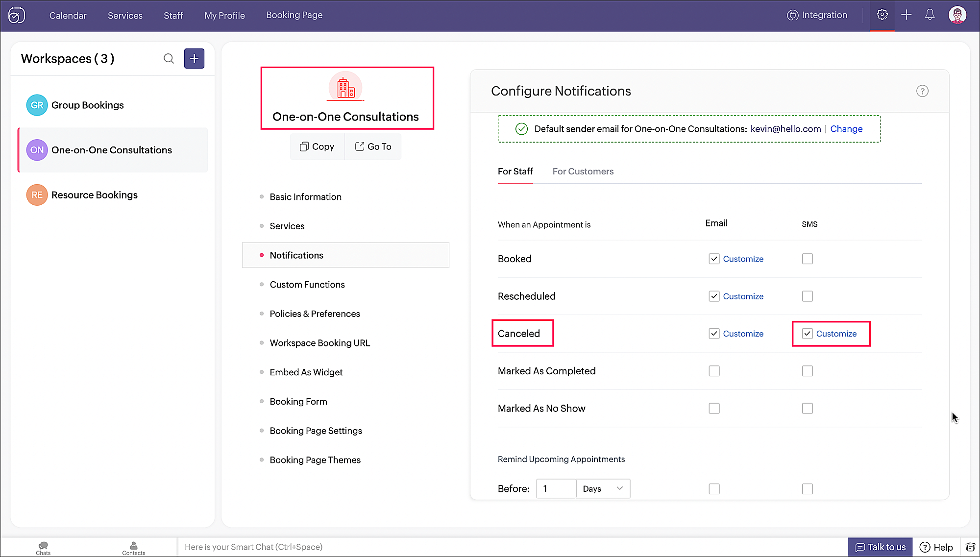980x557 pixels.
Task: Open the help question mark icon
Action: [x=922, y=91]
